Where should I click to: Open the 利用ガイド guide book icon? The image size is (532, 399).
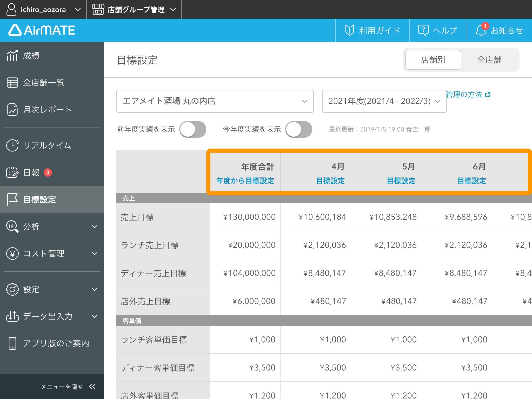click(x=349, y=30)
